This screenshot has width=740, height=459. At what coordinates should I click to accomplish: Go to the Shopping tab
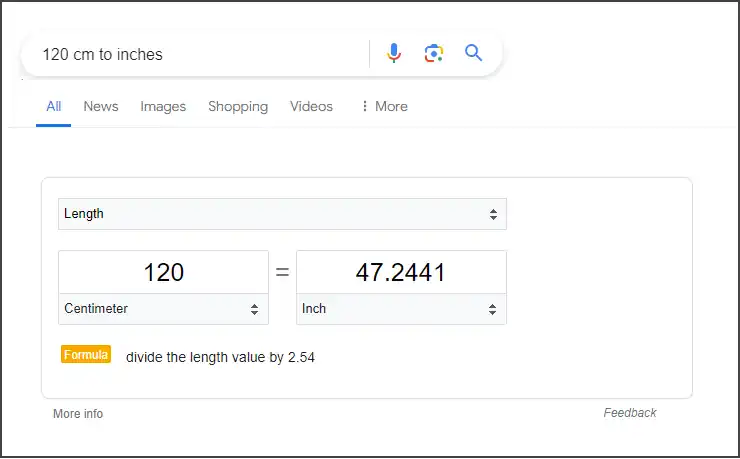coord(238,107)
